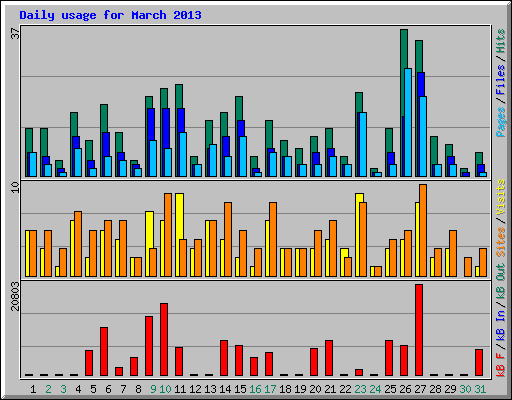Click the red kB bar for day 6

click(104, 352)
